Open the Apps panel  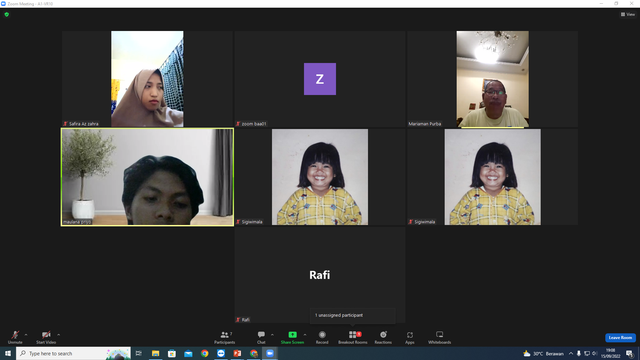tap(410, 337)
